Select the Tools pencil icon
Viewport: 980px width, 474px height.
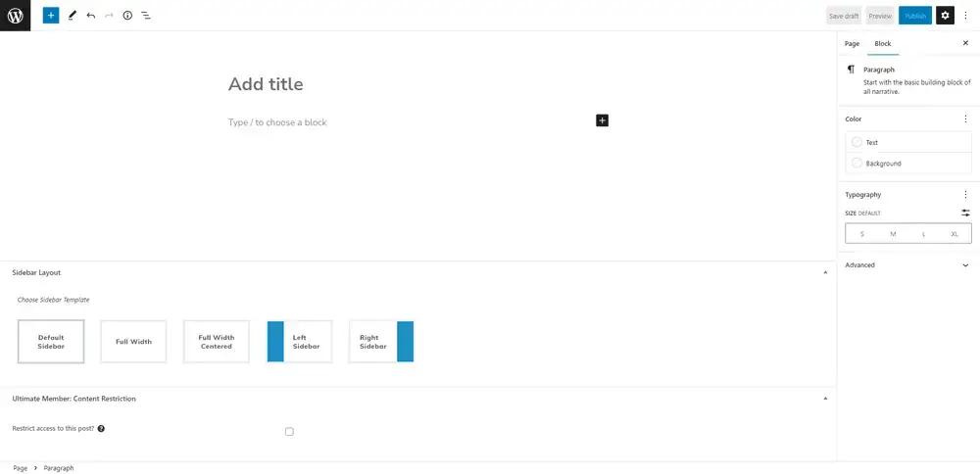(x=72, y=16)
